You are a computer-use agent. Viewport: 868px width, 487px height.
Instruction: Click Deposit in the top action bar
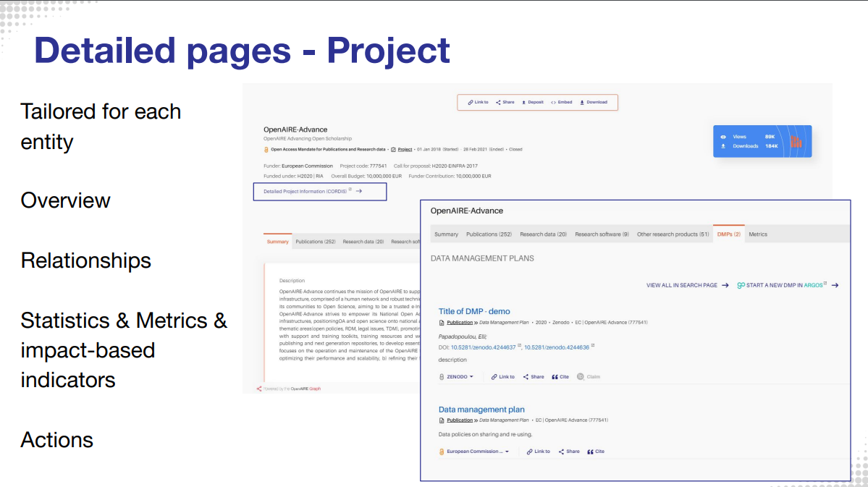[x=533, y=102]
